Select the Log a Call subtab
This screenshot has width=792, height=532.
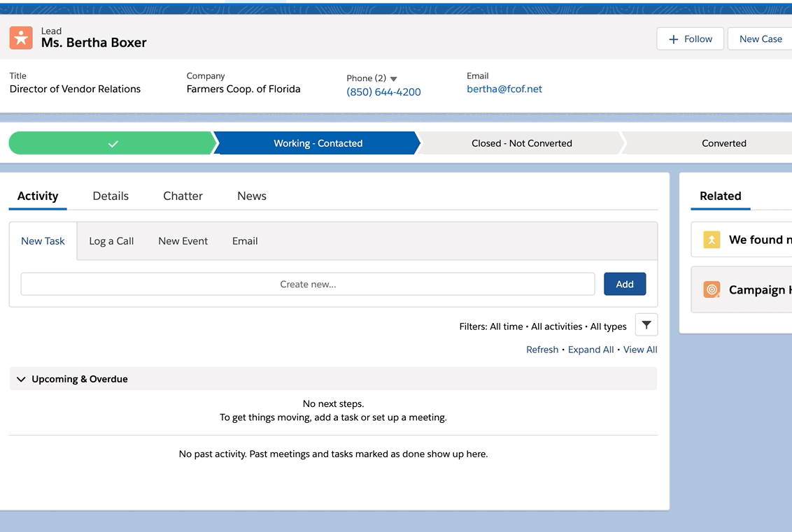(x=111, y=241)
